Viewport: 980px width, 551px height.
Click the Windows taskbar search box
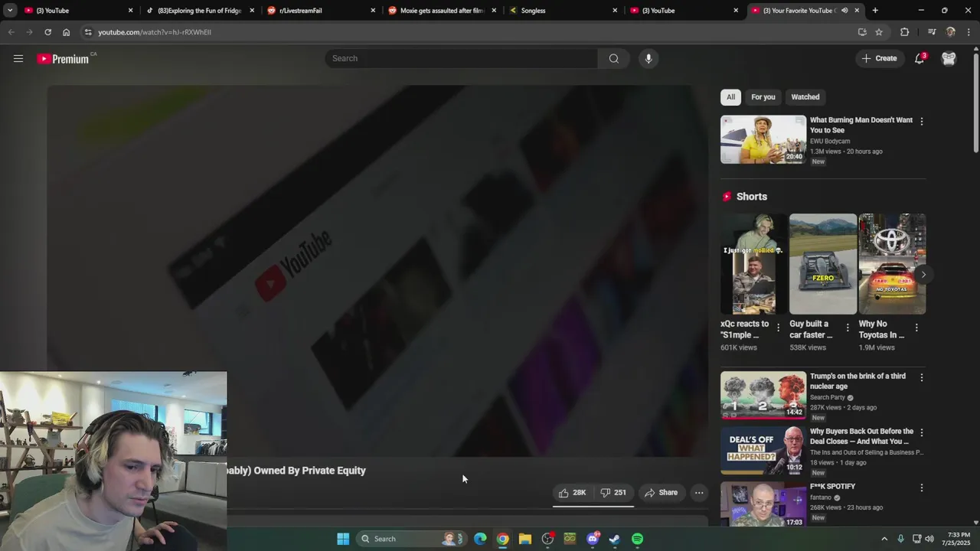click(413, 539)
